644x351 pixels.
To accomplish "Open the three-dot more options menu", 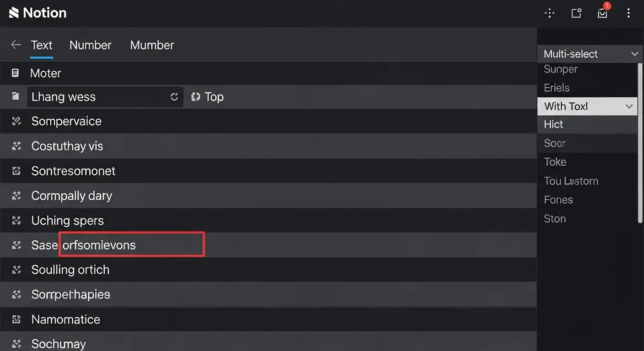I will click(628, 13).
